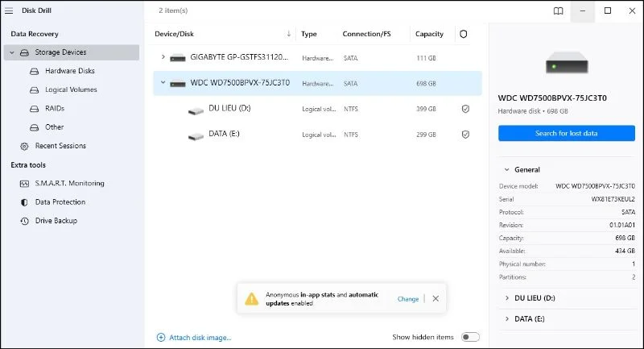644x349 pixels.
Task: Toggle Show hidden items switch
Action: 470,337
